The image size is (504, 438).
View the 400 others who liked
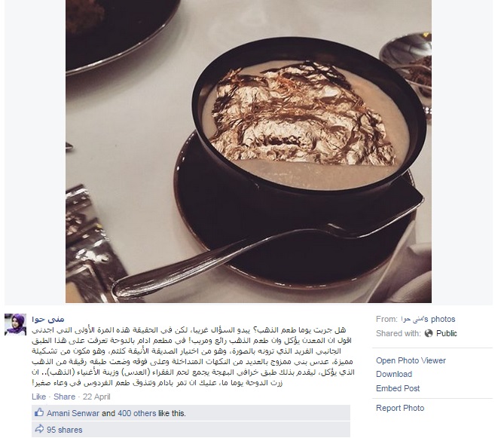click(x=136, y=413)
